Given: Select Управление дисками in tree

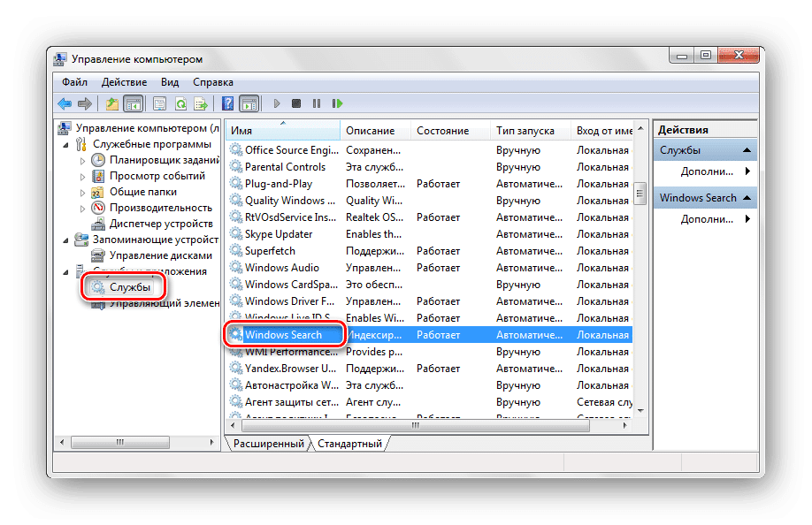Looking at the screenshot, I should pyautogui.click(x=152, y=255).
